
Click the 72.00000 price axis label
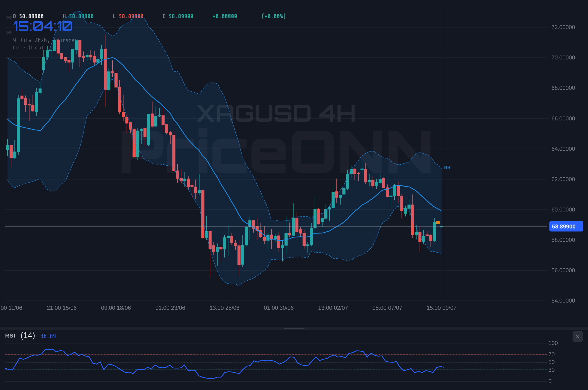(x=563, y=27)
